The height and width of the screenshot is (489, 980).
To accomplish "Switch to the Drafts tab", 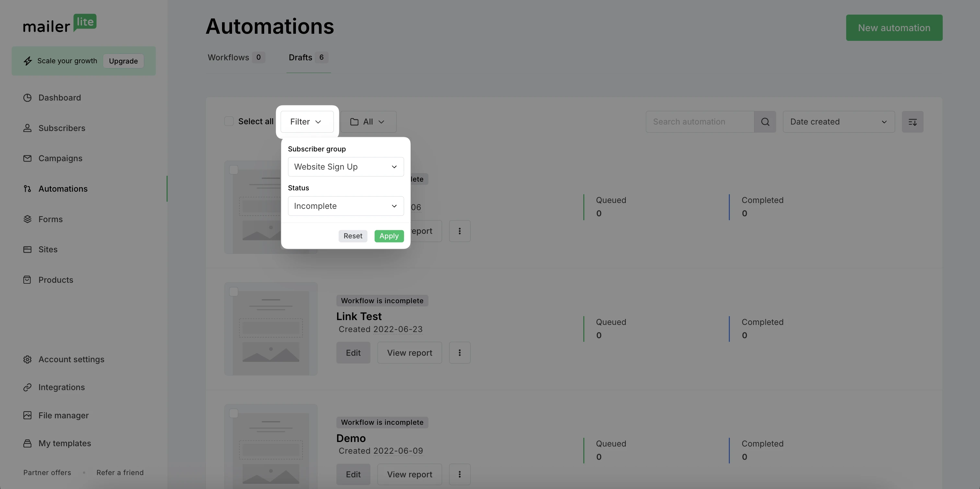I will pyautogui.click(x=308, y=58).
